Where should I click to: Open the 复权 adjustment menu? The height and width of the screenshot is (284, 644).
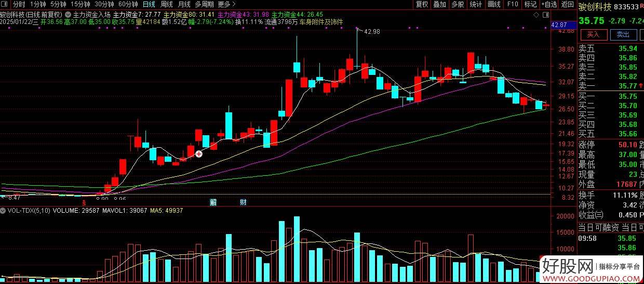(423, 4)
